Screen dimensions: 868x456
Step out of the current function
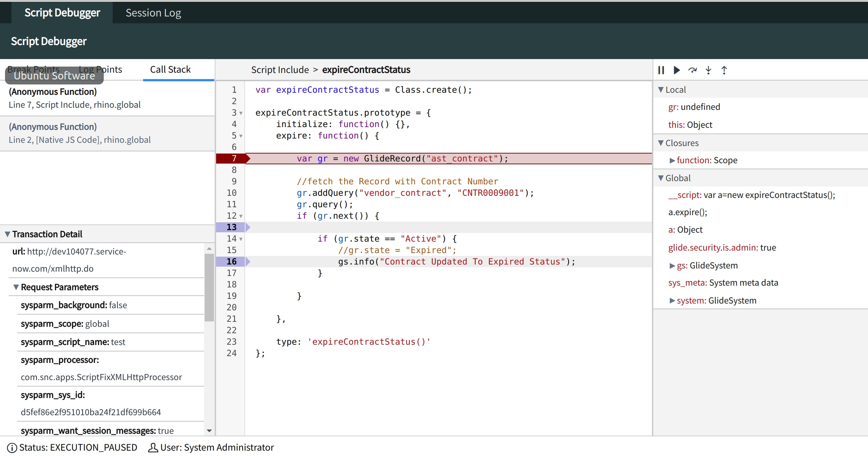[x=724, y=70]
